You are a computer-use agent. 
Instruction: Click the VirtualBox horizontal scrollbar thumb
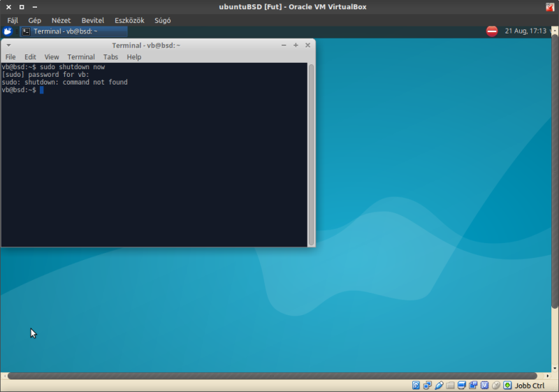[273, 376]
